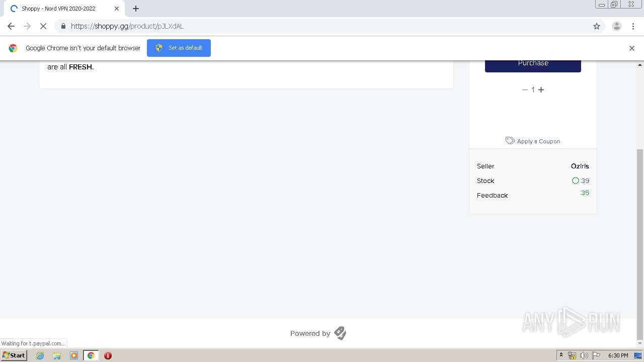Image resolution: width=644 pixels, height=362 pixels.
Task: Click the Purchase button
Action: click(x=533, y=64)
